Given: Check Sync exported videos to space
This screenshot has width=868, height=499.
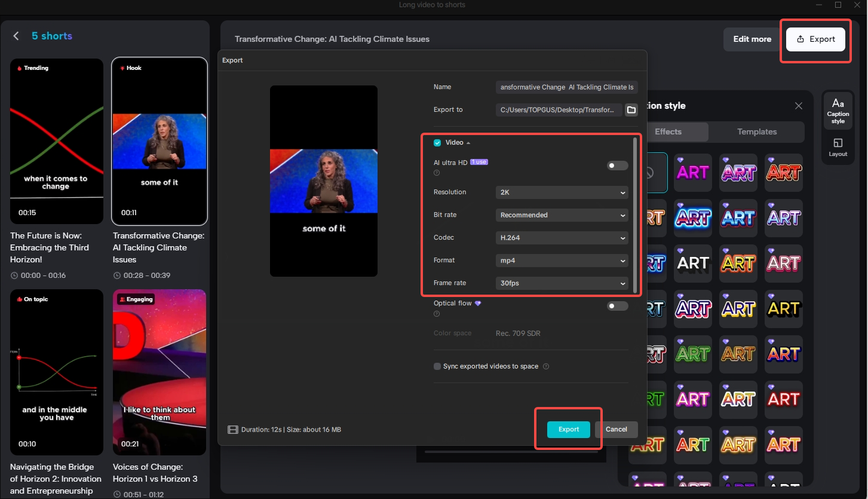Looking at the screenshot, I should (437, 366).
